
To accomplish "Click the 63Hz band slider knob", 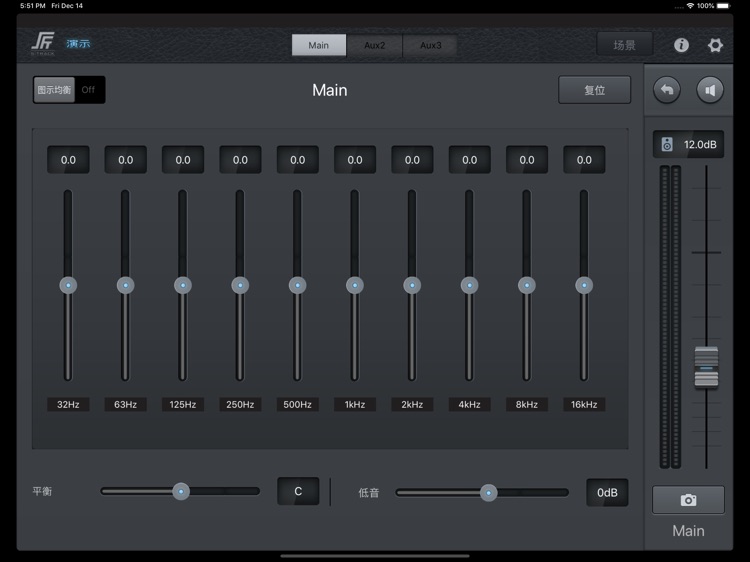I will (125, 285).
